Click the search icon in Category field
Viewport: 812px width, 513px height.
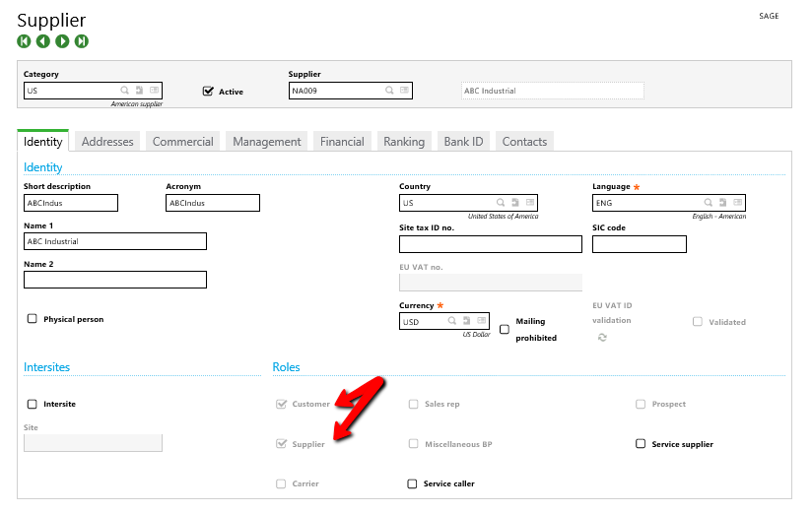coord(125,91)
